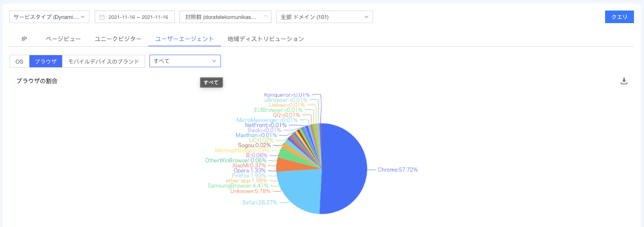Expand the すべて filter dropdown
This screenshot has height=227, width=644.
click(185, 61)
